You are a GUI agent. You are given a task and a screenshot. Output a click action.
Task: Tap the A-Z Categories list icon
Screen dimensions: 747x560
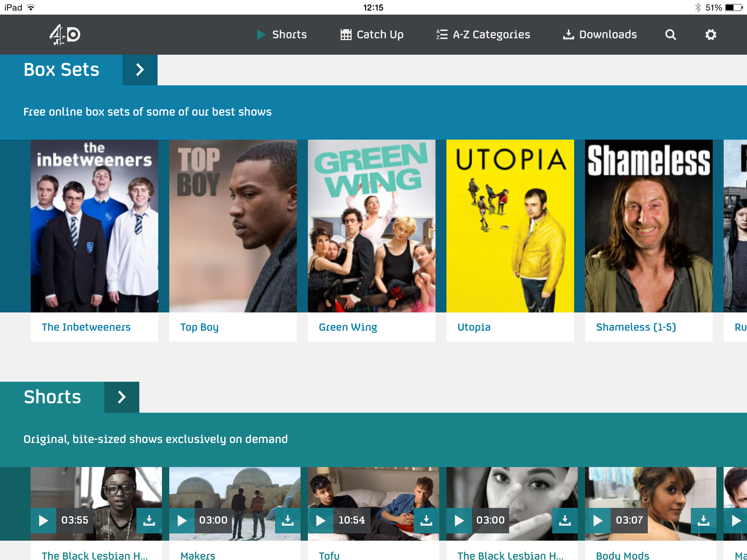pos(441,34)
